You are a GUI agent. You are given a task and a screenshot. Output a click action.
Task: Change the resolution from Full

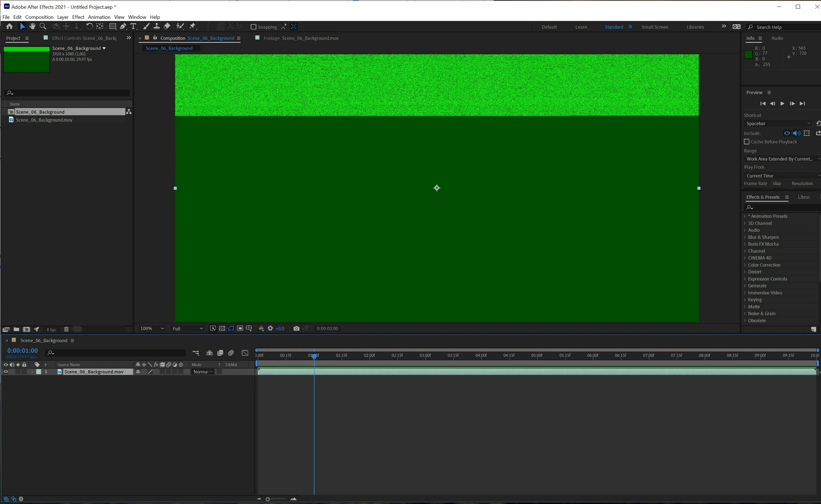click(x=187, y=328)
